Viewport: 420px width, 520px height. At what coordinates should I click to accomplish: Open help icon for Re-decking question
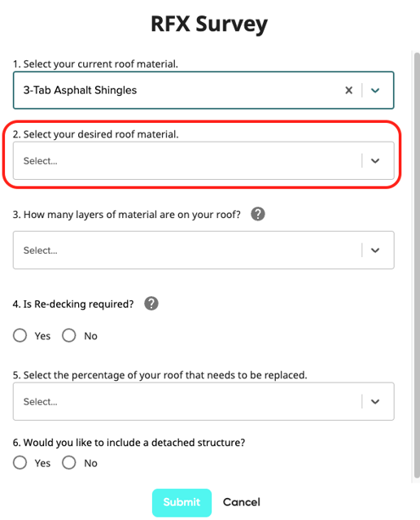[x=151, y=304]
